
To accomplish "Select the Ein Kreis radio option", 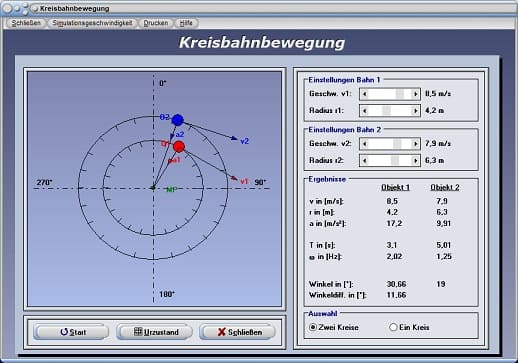I will tap(409, 327).
